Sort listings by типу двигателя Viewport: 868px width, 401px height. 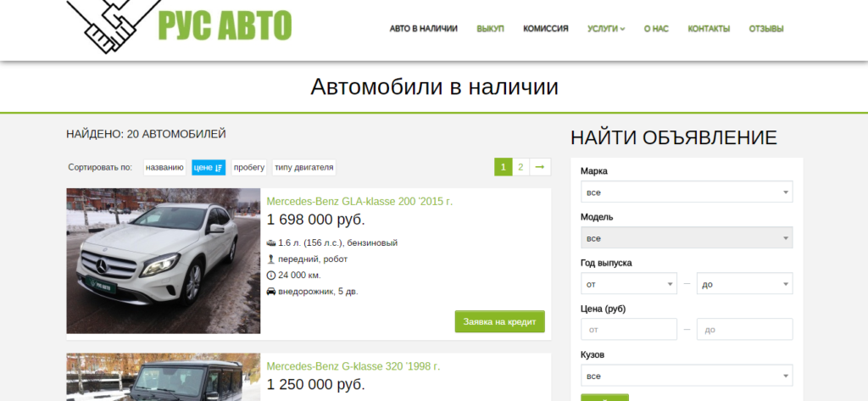coord(304,167)
